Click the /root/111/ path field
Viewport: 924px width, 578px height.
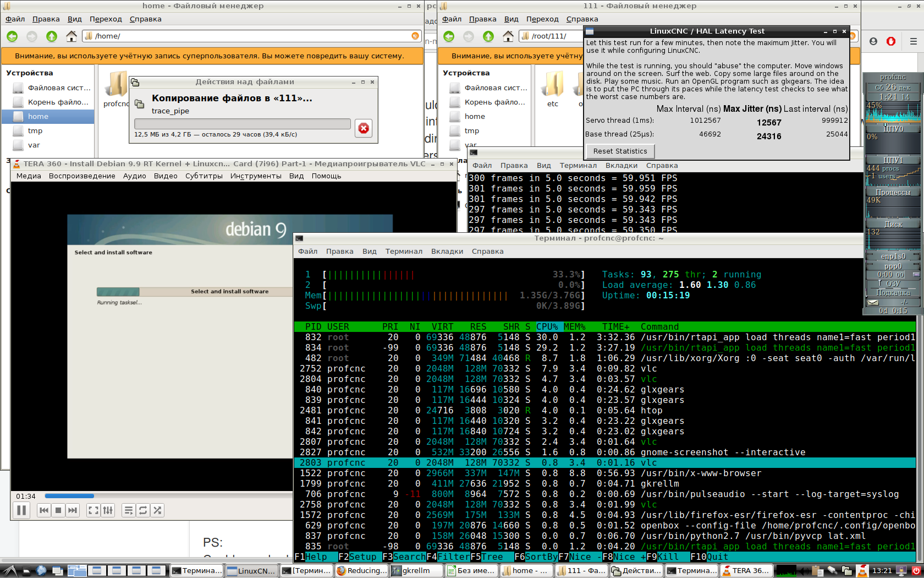(x=552, y=36)
